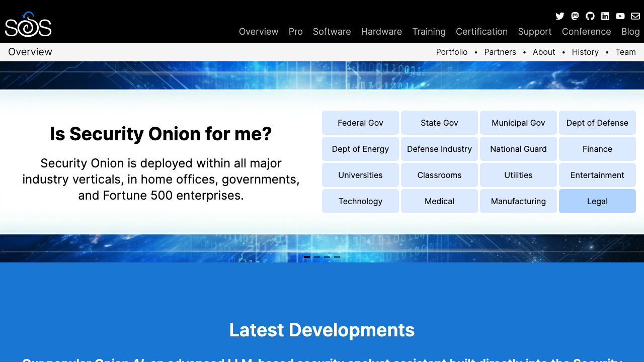Select the Manufacturing tile
Image resolution: width=644 pixels, height=362 pixels.
[x=518, y=201]
